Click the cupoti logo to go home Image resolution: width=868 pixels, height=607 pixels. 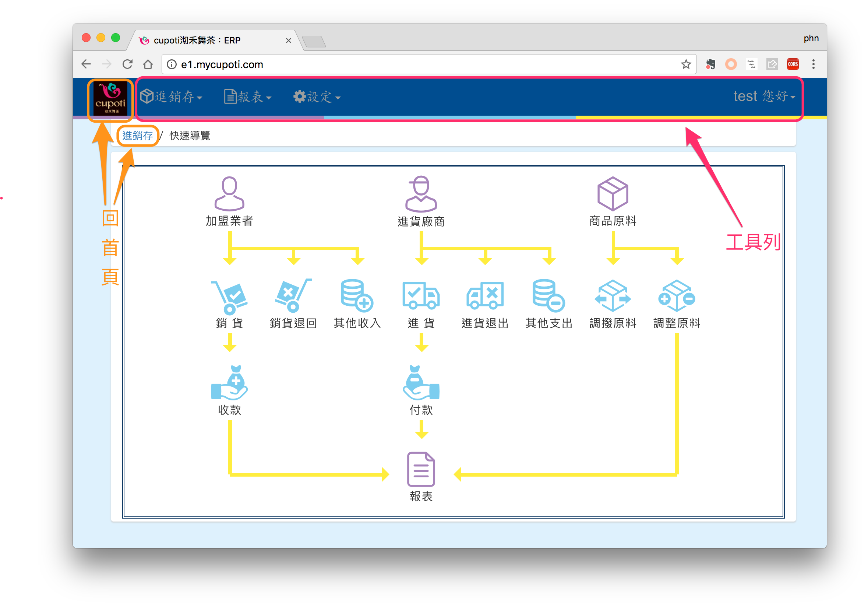110,99
